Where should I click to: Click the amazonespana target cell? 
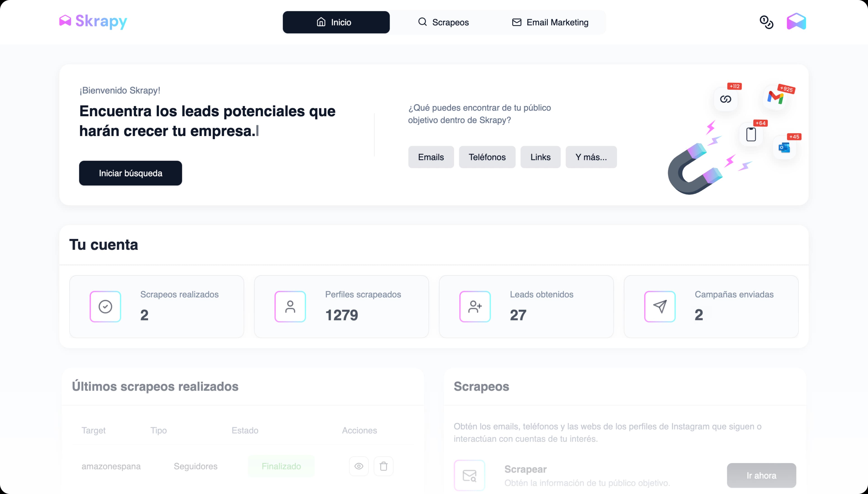pyautogui.click(x=111, y=466)
